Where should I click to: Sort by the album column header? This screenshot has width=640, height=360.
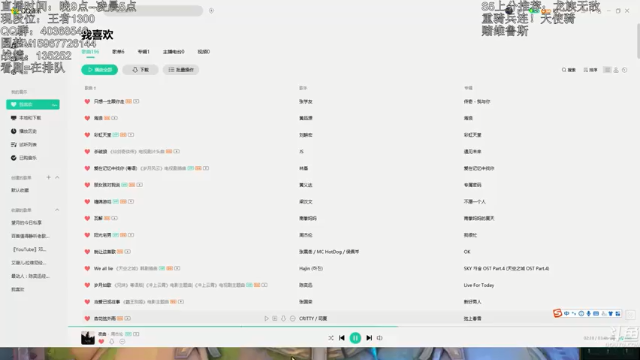pos(468,88)
